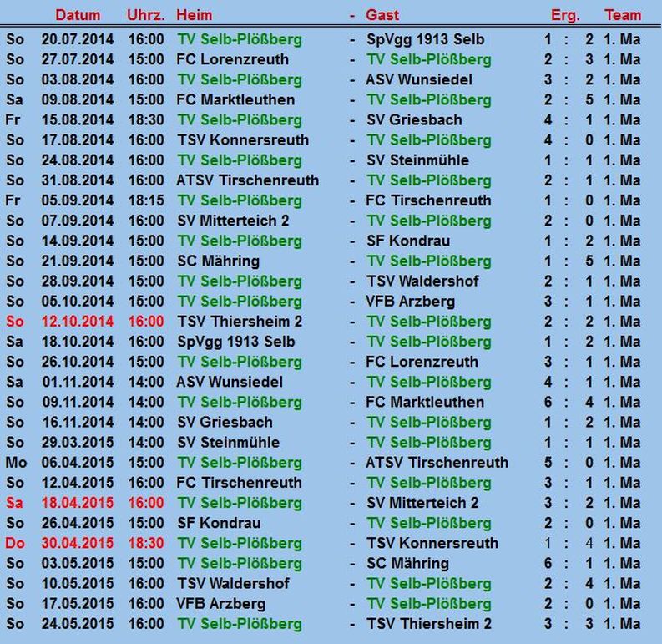Screen dimensions: 662x644
Task: Click the date 03.08.2014
Action: [x=78, y=79]
